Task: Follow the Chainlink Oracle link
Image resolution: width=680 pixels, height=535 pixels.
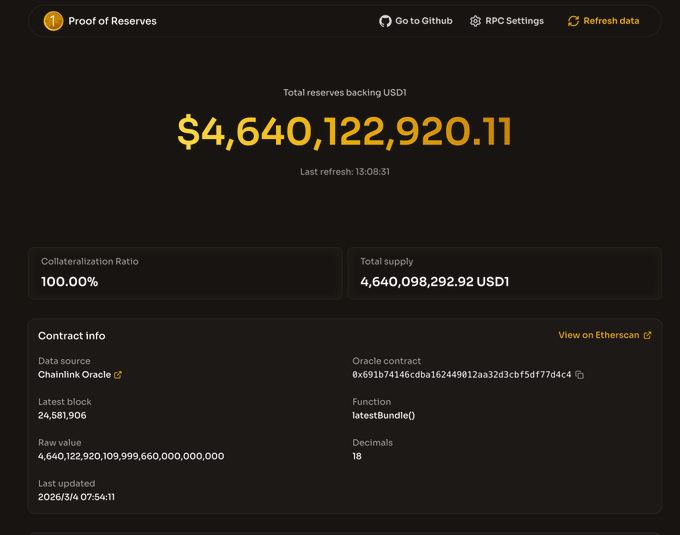Action: tap(74, 375)
